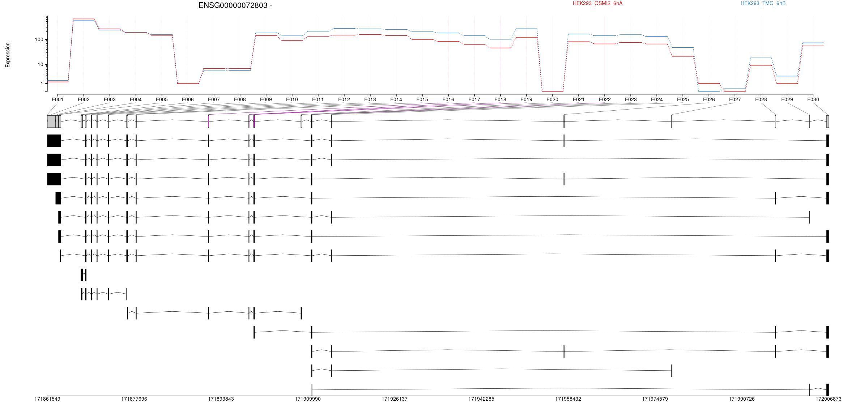Click exon label E021
Viewport: 868px width, 405px height.
579,99
